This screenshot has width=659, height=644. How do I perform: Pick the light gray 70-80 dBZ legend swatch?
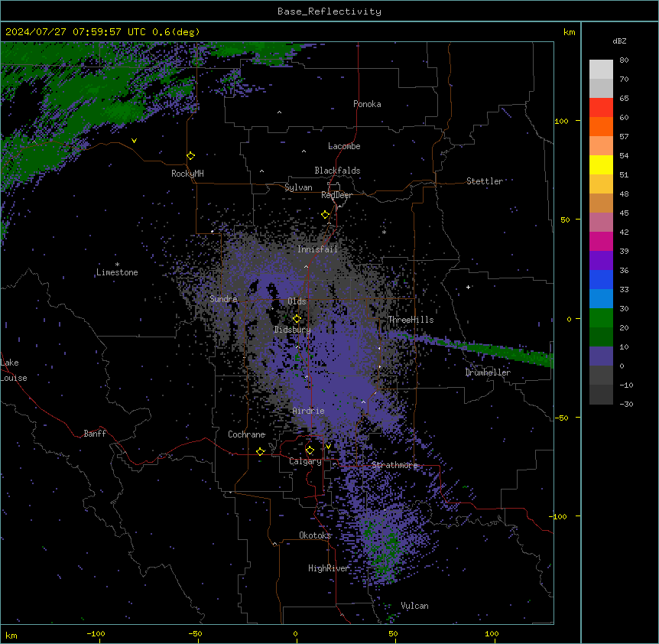[x=601, y=70]
